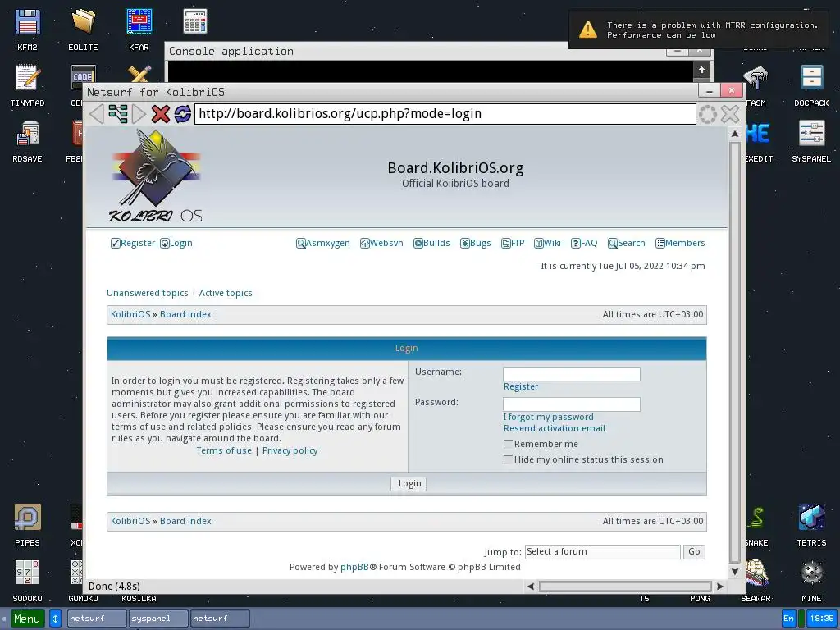Stop page loading with red X
This screenshot has height=630, width=840.
[160, 113]
